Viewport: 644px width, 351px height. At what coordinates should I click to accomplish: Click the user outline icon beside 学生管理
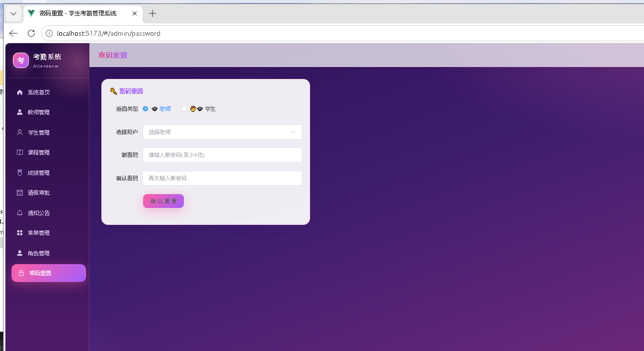click(x=20, y=133)
